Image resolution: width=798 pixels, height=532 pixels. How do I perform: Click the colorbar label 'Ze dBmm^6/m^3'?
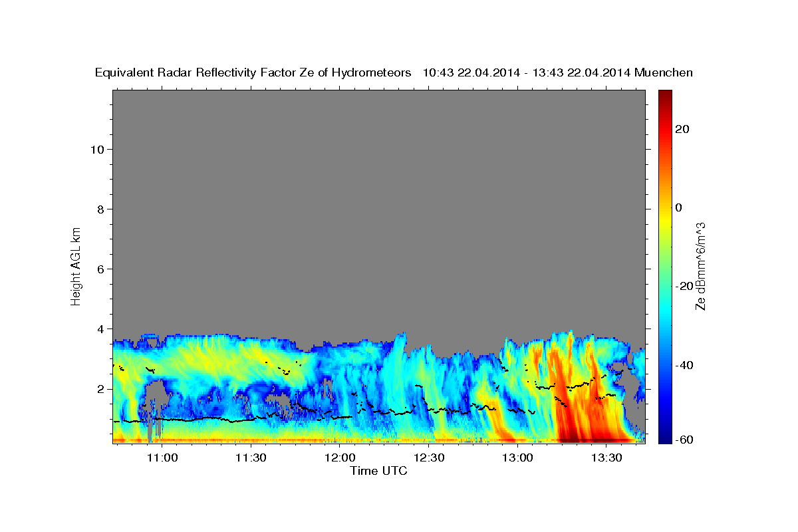[x=700, y=266]
